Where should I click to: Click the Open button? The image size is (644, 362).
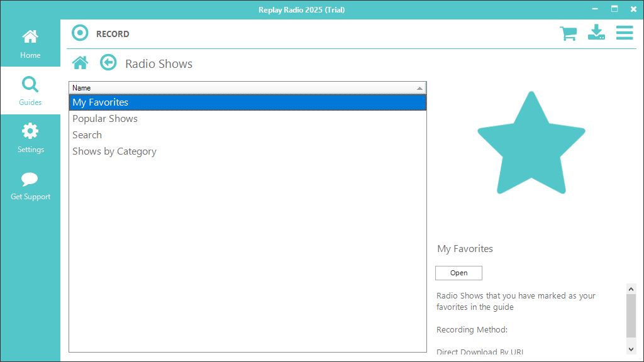click(458, 273)
